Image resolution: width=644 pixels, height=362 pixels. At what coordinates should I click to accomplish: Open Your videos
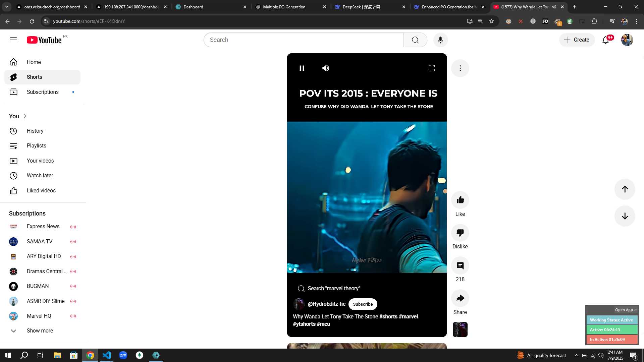[42, 161]
